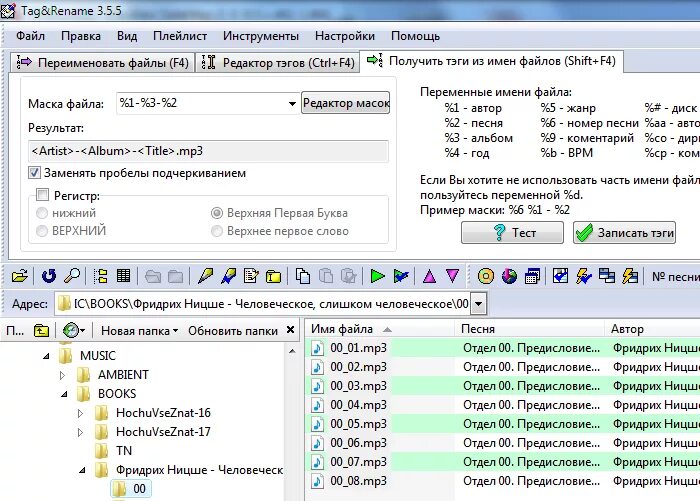This screenshot has width=700, height=501.
Task: Click the blue pencil edit icon
Action: pyautogui.click(x=228, y=276)
